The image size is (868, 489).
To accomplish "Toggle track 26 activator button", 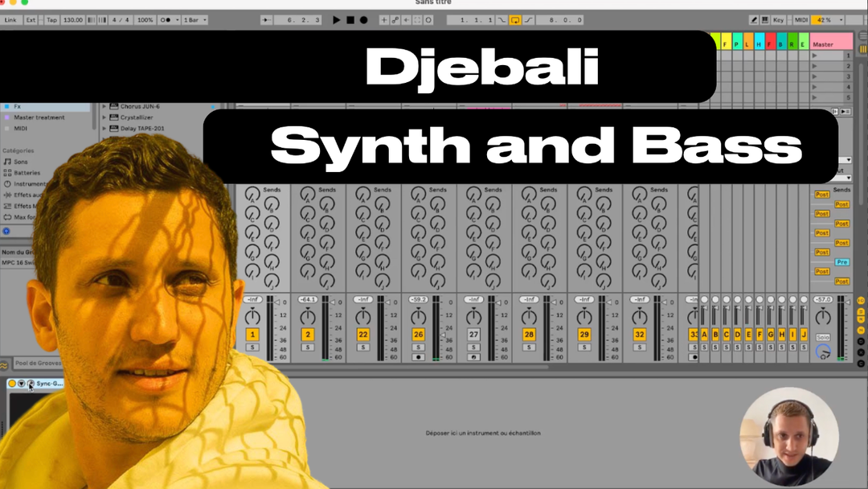I will [418, 335].
